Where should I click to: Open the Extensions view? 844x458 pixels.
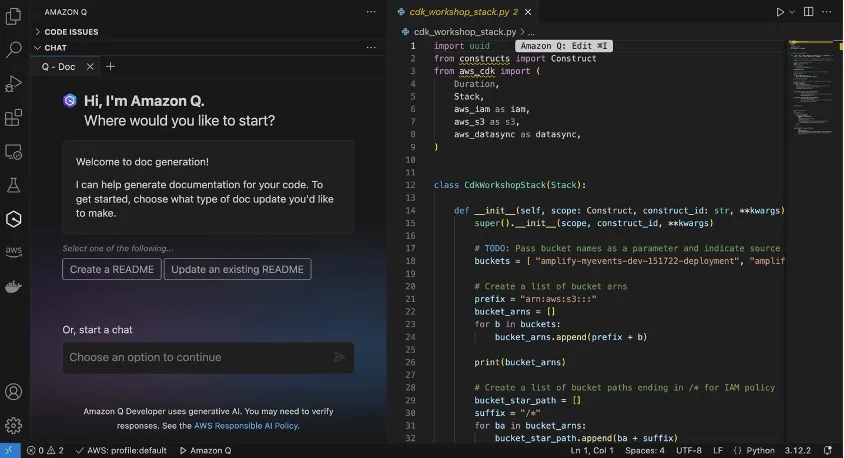(x=13, y=117)
